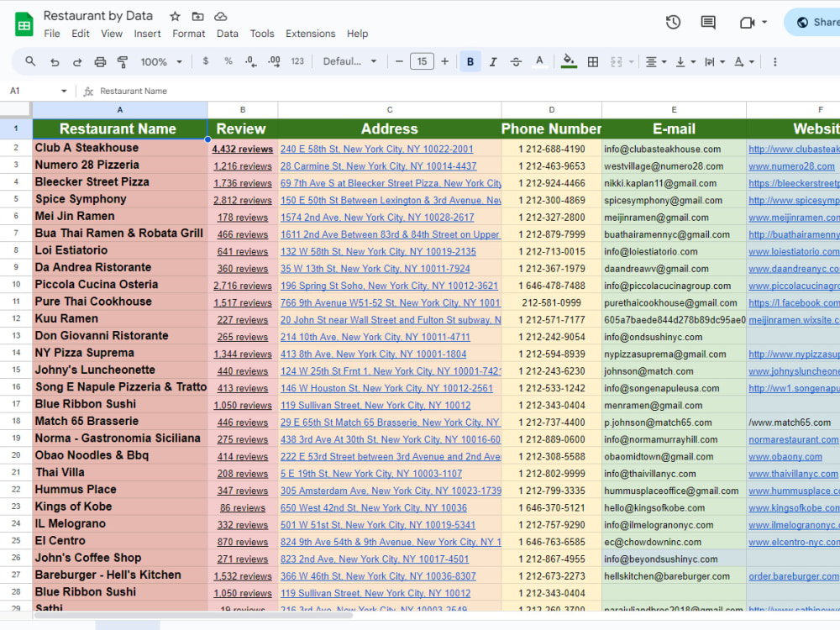
Task: Open version history clock icon
Action: tap(674, 23)
